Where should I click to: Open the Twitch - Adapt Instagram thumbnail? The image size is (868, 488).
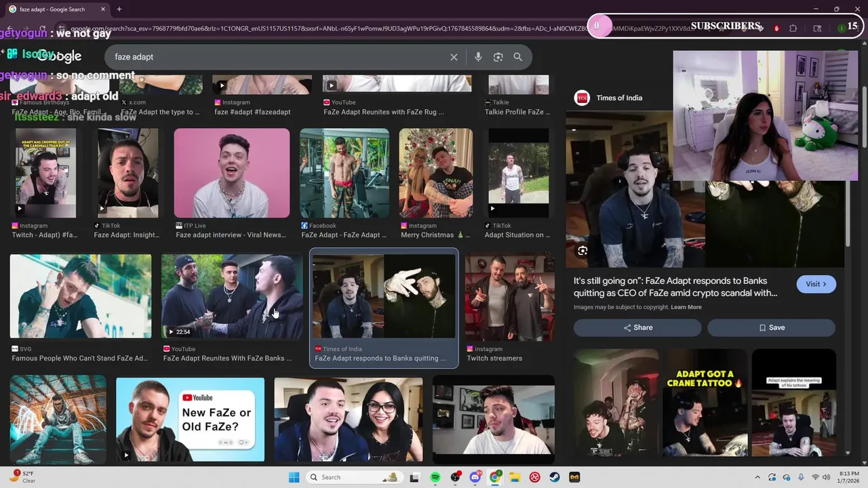[46, 173]
